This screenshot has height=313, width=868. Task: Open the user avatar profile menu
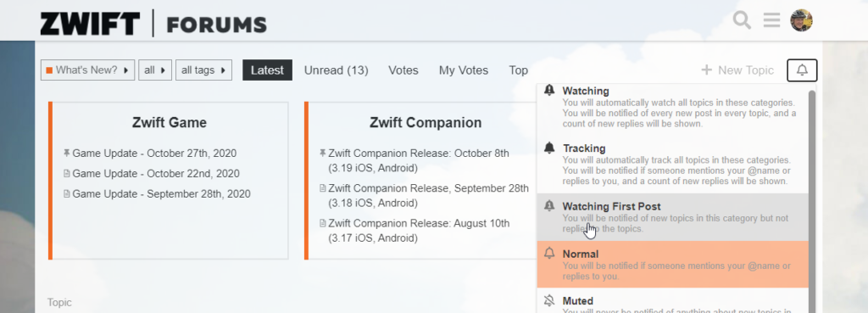(801, 20)
